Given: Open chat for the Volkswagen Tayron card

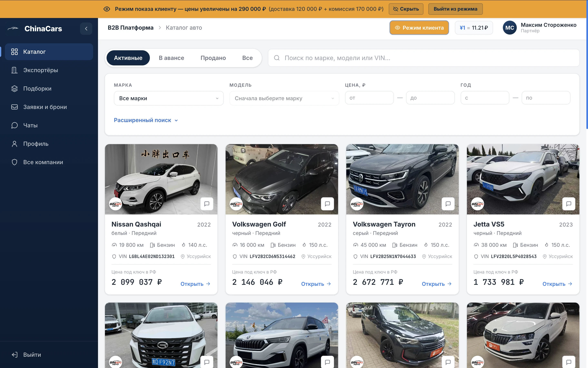Looking at the screenshot, I should coord(448,204).
